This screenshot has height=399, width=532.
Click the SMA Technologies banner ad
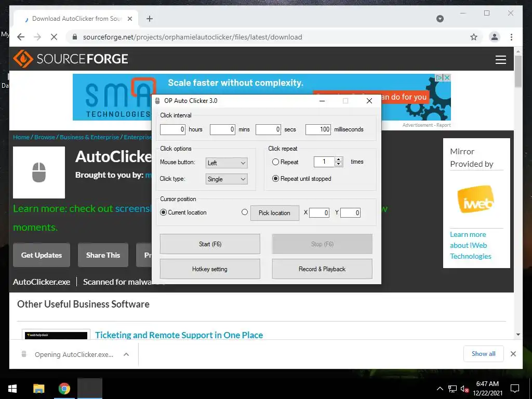pos(262,97)
